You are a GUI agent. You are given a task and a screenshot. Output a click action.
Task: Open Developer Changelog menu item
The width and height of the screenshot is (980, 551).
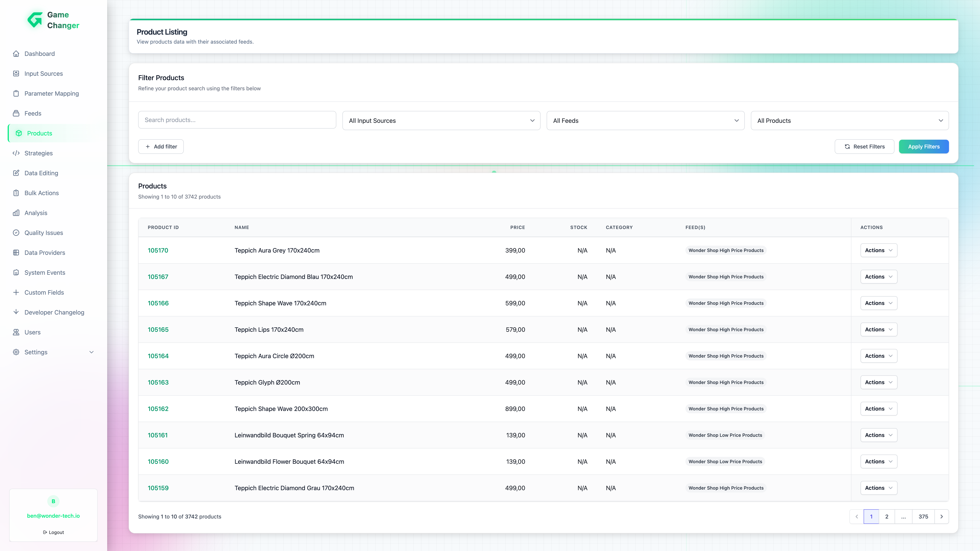pos(54,312)
